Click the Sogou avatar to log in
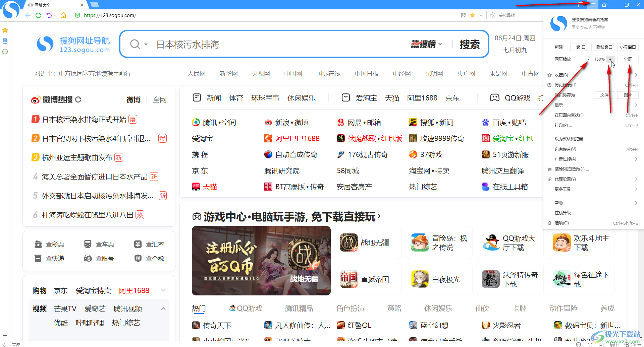 click(558, 23)
